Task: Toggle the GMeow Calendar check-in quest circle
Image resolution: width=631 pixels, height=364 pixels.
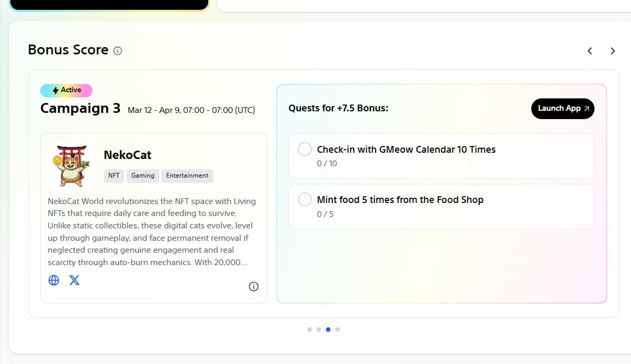Action: tap(305, 150)
